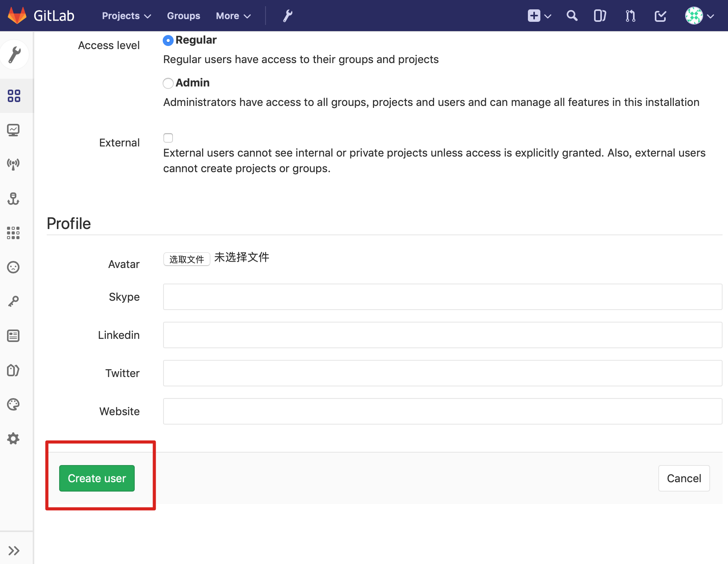Focus the Linkedin input field
Image resolution: width=728 pixels, height=564 pixels.
click(443, 335)
